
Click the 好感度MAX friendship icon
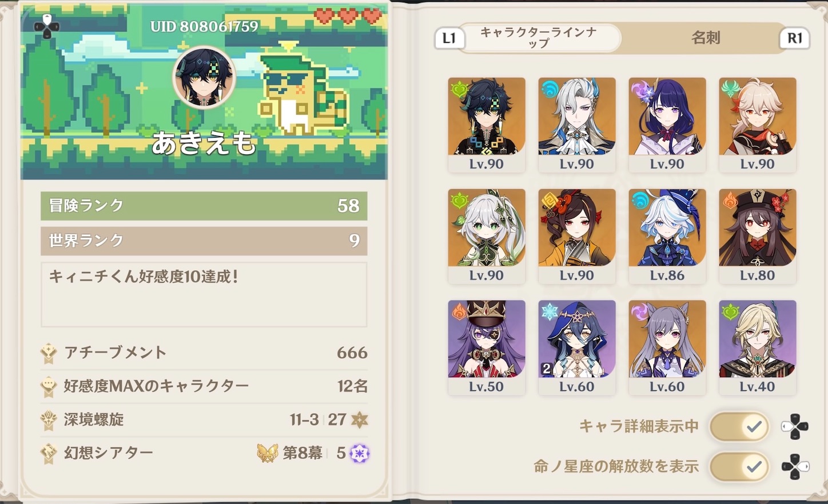coord(49,387)
